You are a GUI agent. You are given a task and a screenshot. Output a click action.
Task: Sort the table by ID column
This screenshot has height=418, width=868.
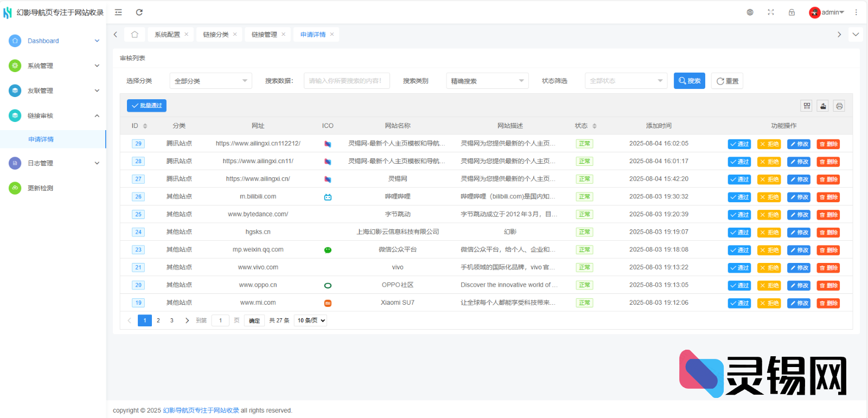[145, 126]
